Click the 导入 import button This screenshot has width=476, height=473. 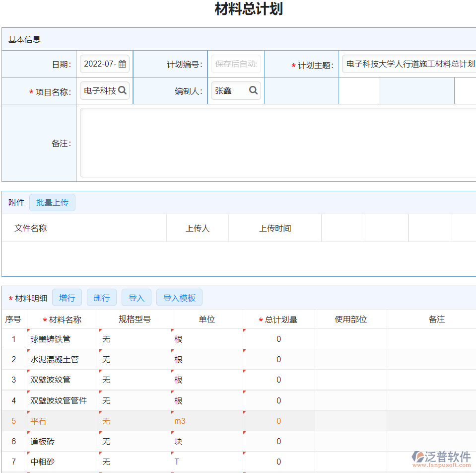coord(136,297)
